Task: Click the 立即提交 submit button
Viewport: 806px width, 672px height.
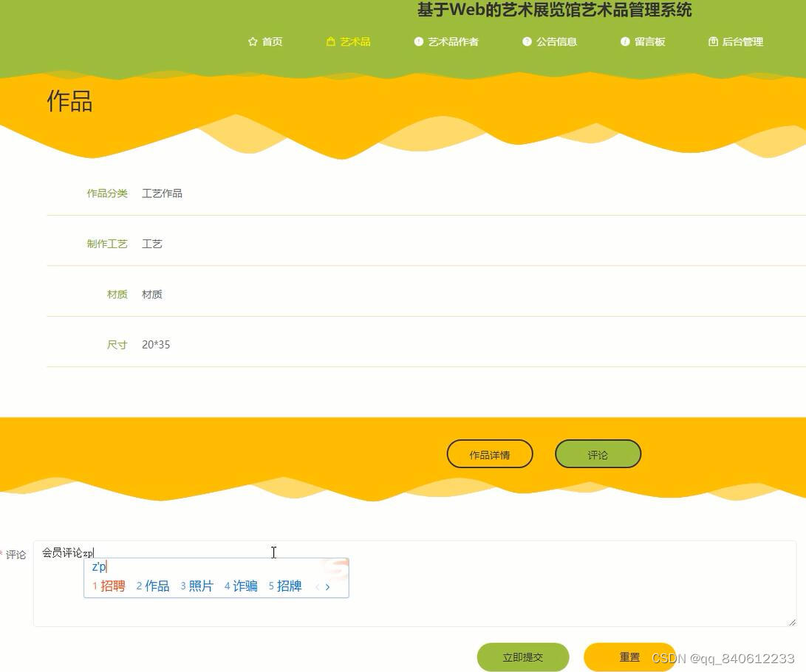Action: point(524,656)
